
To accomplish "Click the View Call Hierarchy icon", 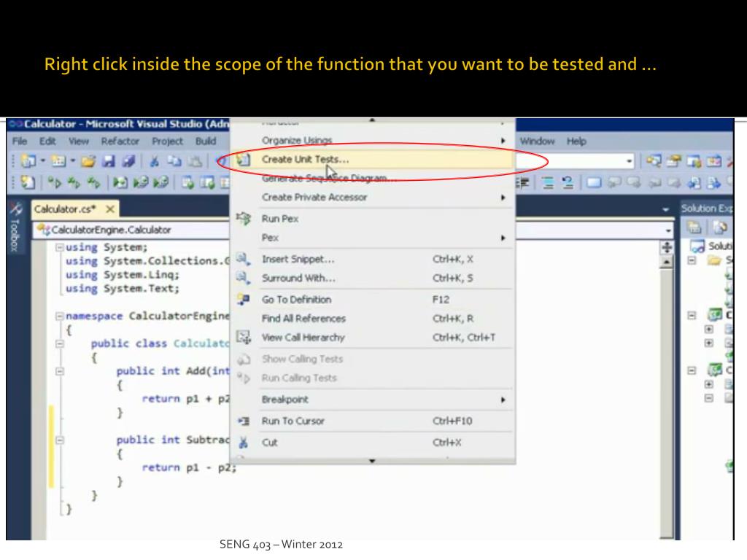I will point(244,338).
